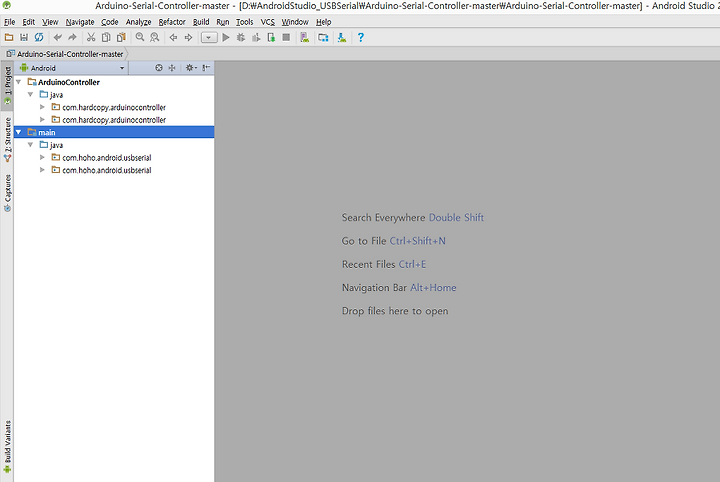Image resolution: width=720 pixels, height=482 pixels.
Task: Expand the second com.hoho.android.usbserial package
Action: 42,170
